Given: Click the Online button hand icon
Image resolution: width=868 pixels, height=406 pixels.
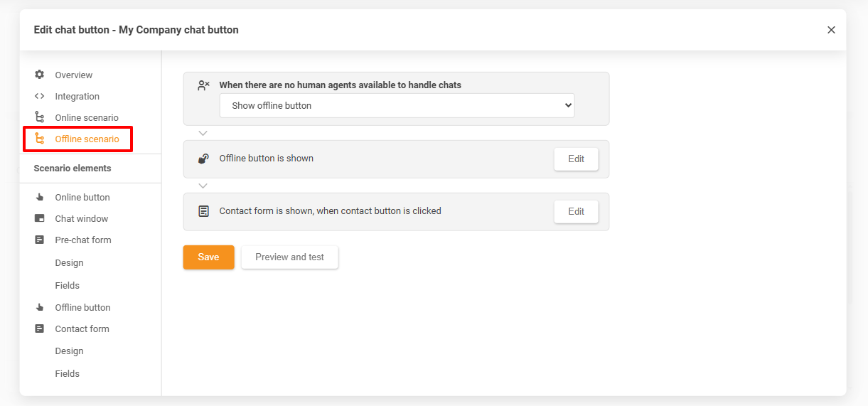Looking at the screenshot, I should click(40, 197).
